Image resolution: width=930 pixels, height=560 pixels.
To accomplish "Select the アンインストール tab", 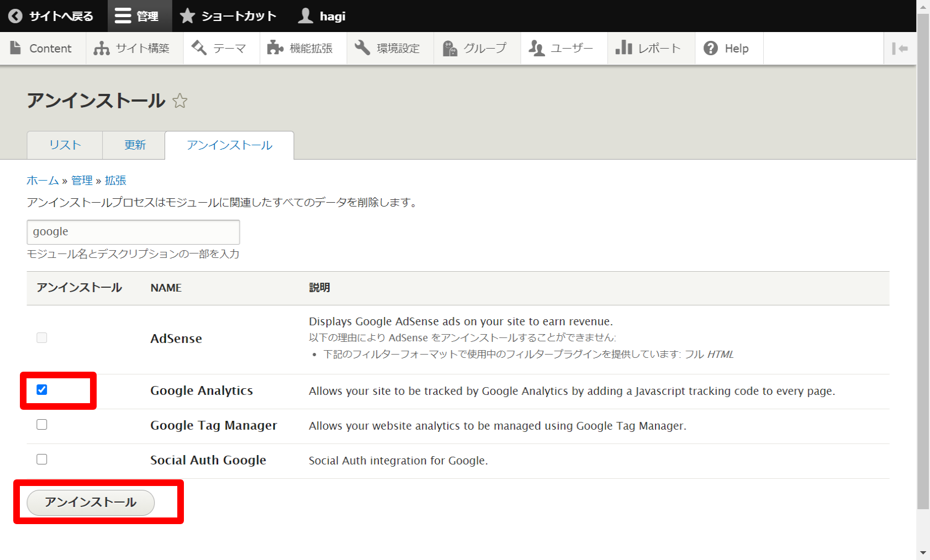I will pos(229,145).
